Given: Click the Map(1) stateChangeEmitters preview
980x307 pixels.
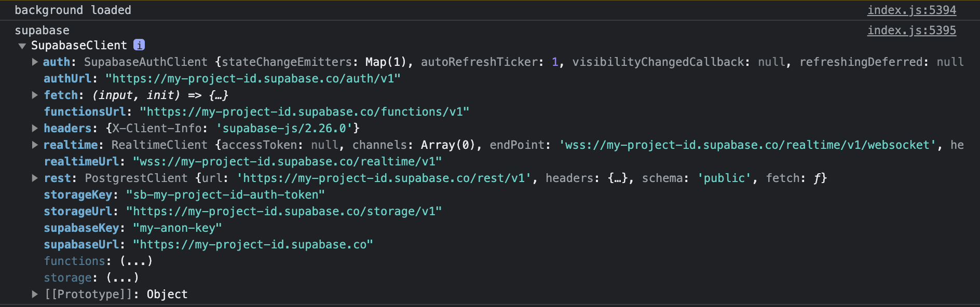Looking at the screenshot, I should [386, 62].
